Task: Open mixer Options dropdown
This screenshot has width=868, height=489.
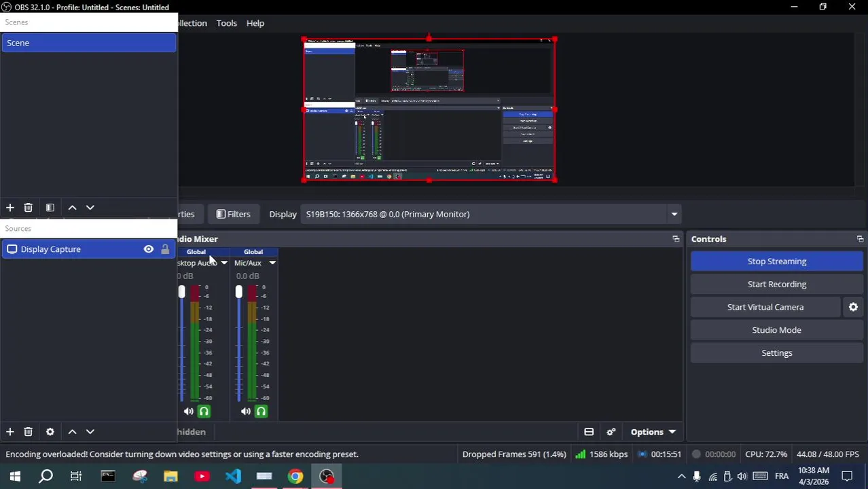Action: tap(653, 433)
